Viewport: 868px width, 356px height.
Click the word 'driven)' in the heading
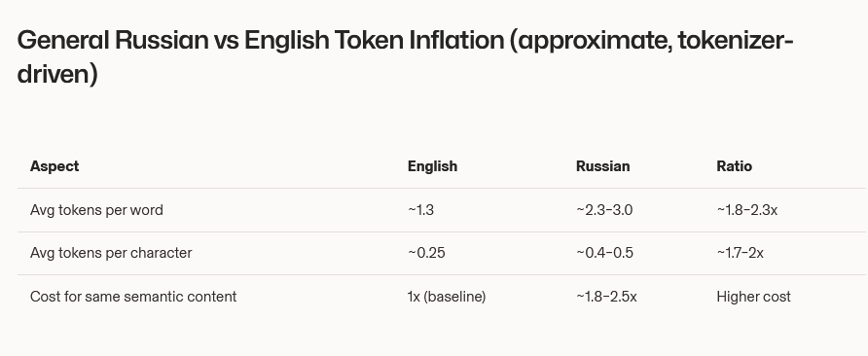click(x=57, y=73)
